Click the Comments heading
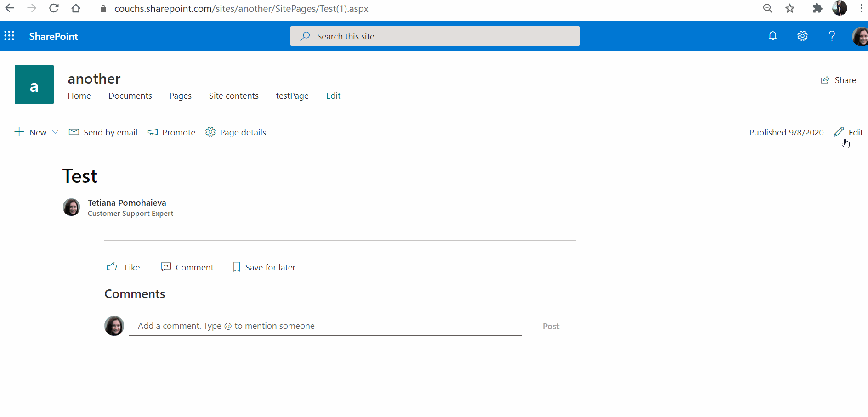Viewport: 868px width, 417px height. pos(135,294)
